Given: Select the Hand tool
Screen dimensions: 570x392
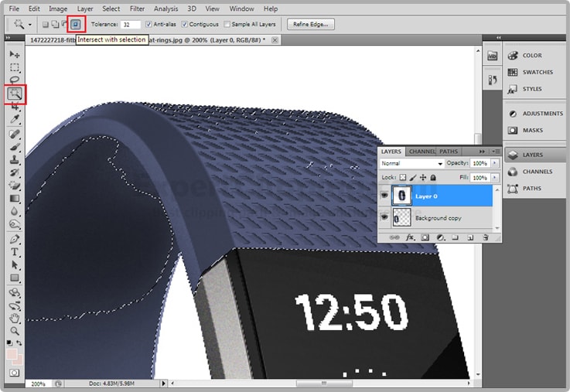Looking at the screenshot, I should [15, 318].
